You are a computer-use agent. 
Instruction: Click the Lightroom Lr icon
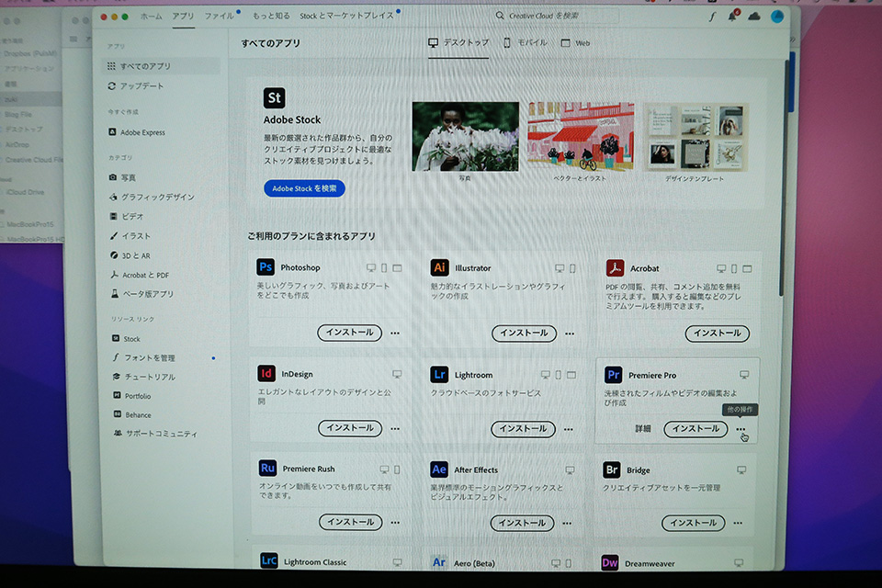[439, 374]
